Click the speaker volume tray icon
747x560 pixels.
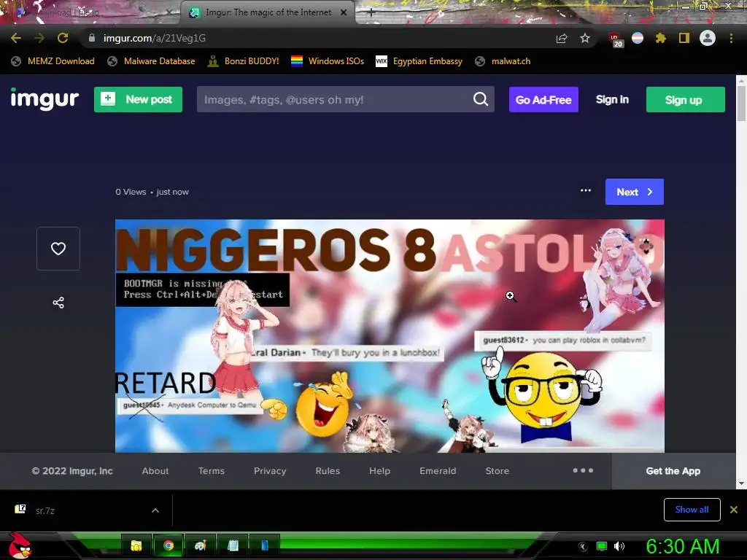pyautogui.click(x=619, y=546)
